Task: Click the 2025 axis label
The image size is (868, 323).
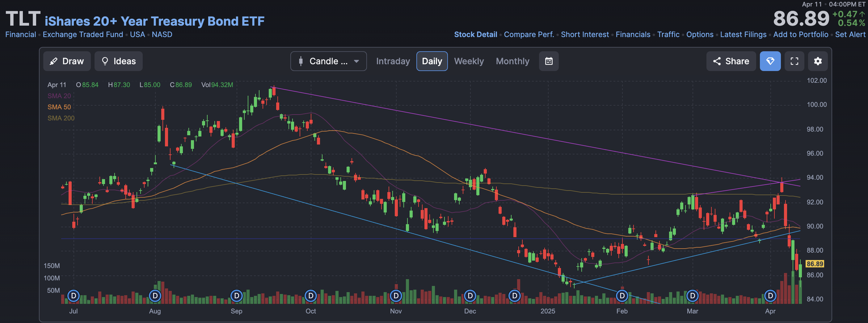Action: click(548, 311)
